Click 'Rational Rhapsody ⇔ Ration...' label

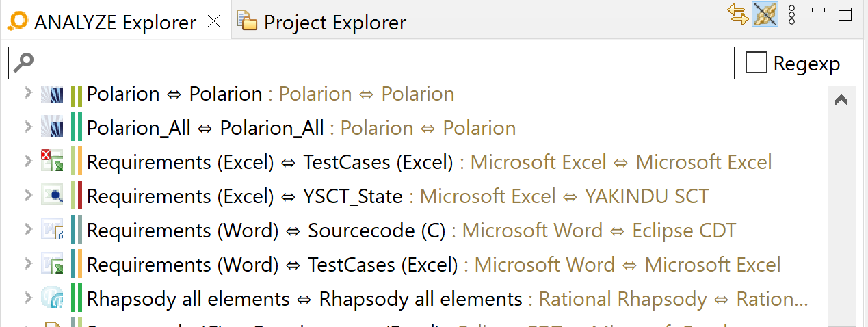click(674, 299)
